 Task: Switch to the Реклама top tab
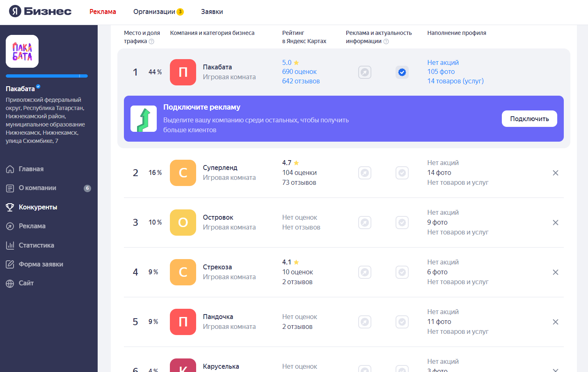103,11
